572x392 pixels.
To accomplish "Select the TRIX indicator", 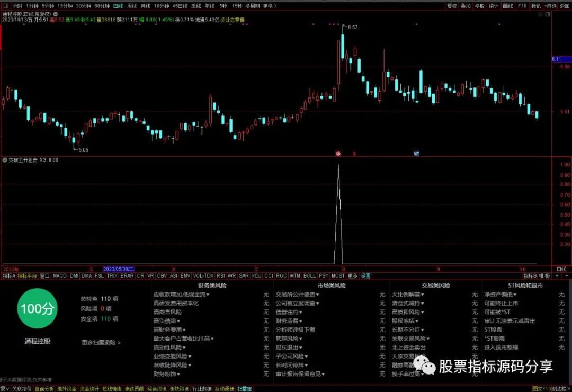I will 112,276.
